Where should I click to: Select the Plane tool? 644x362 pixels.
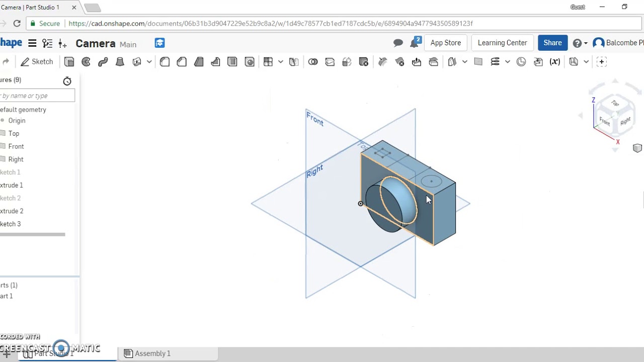(x=478, y=62)
